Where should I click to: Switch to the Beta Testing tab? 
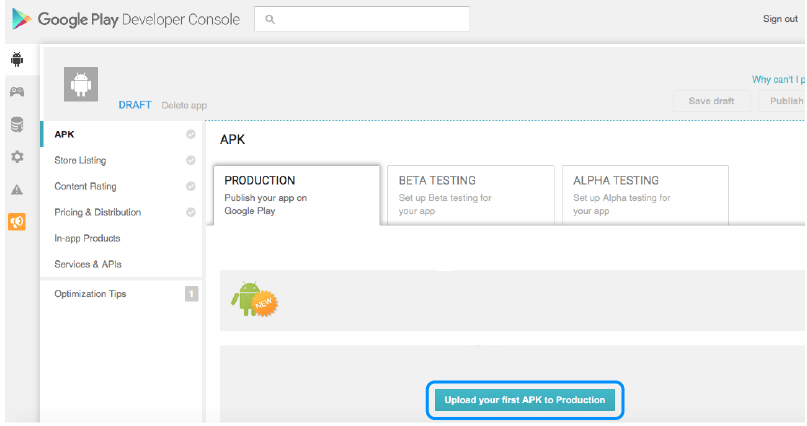[470, 195]
